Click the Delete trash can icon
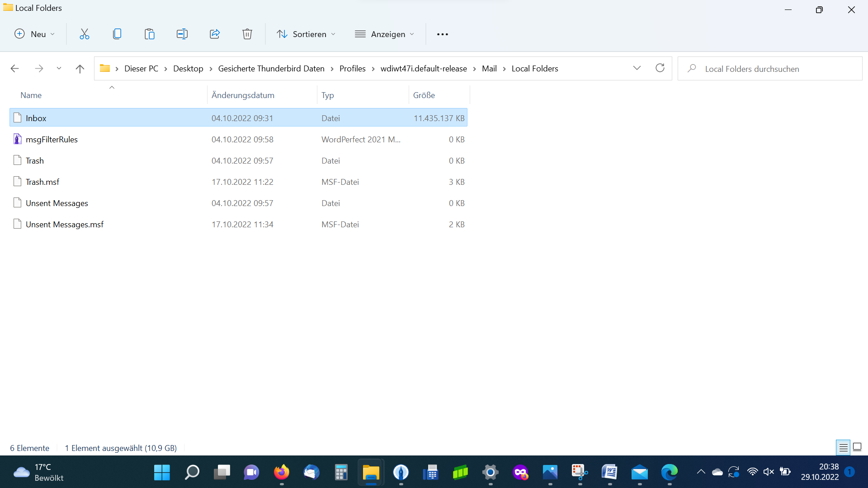Image resolution: width=868 pixels, height=488 pixels. (x=247, y=34)
